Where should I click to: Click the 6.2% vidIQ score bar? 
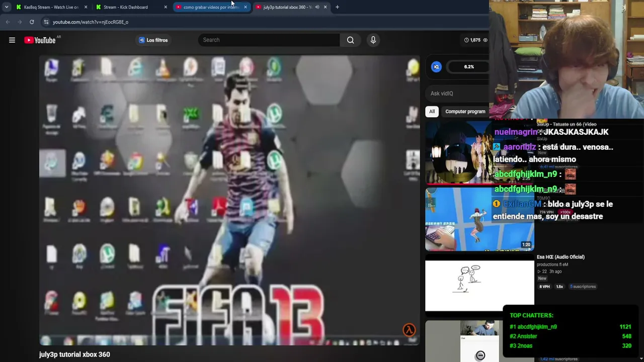pyautogui.click(x=468, y=67)
